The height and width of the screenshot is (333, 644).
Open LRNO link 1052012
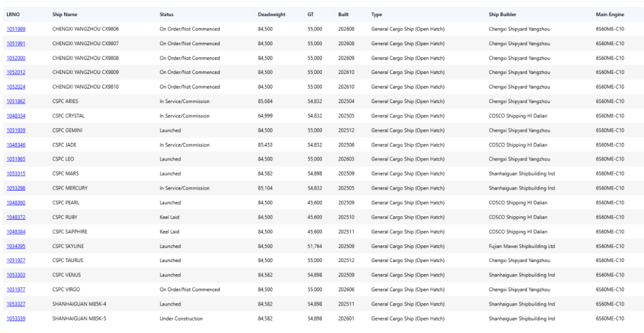16,72
